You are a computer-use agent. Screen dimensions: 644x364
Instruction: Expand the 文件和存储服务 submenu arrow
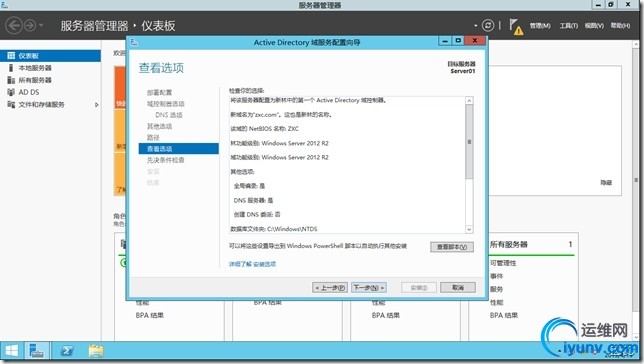[x=97, y=105]
